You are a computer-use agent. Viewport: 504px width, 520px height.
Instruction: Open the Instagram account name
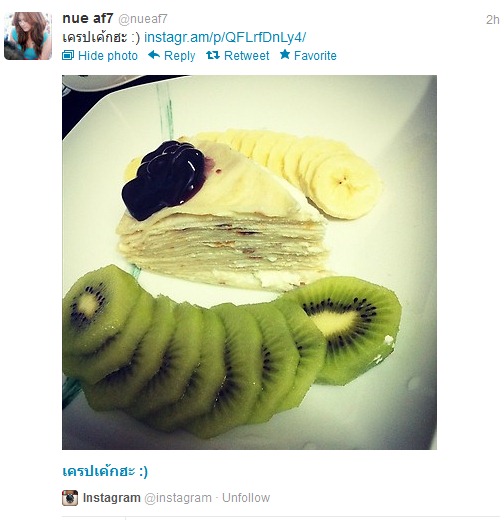[112, 498]
